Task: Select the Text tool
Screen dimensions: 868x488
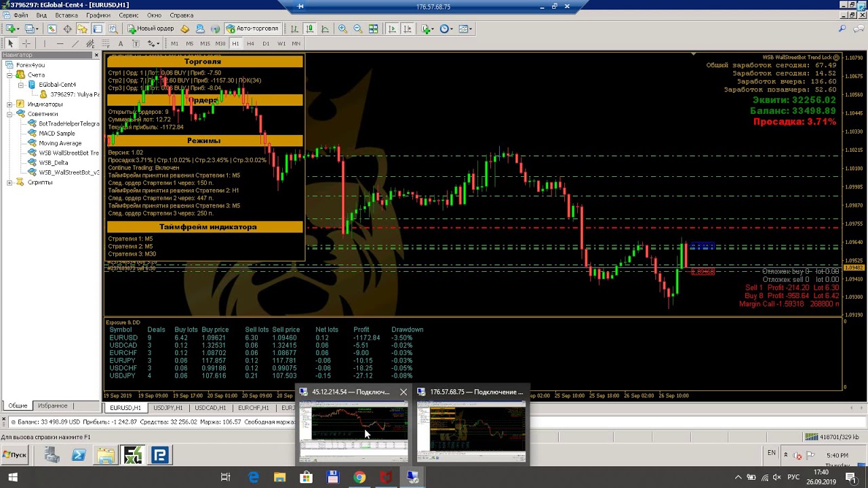Action: tap(121, 43)
